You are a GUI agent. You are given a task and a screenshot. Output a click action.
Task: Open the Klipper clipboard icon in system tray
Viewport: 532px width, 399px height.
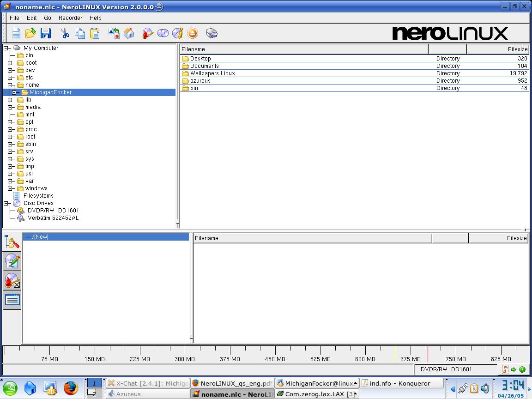474,388
